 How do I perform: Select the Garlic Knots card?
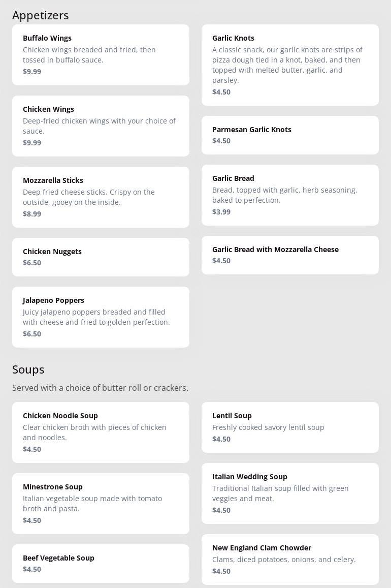coord(290,65)
